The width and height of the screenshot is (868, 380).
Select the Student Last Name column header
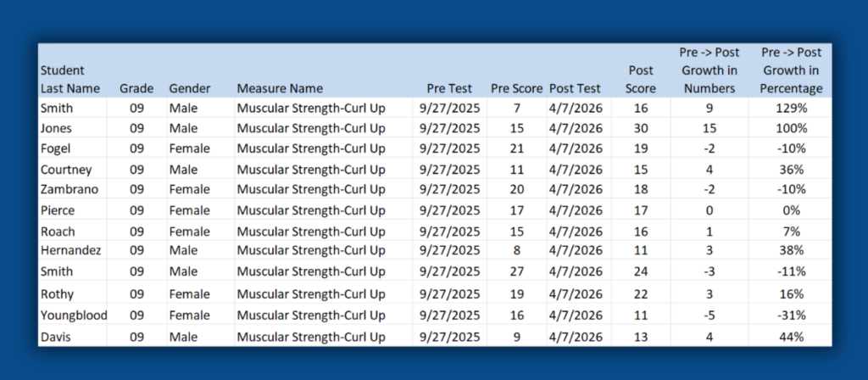pyautogui.click(x=70, y=79)
